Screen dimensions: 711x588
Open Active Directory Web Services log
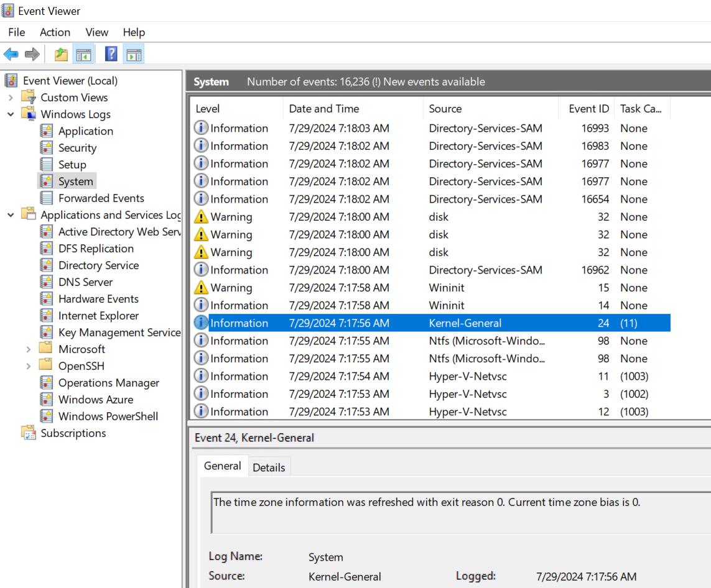click(119, 231)
